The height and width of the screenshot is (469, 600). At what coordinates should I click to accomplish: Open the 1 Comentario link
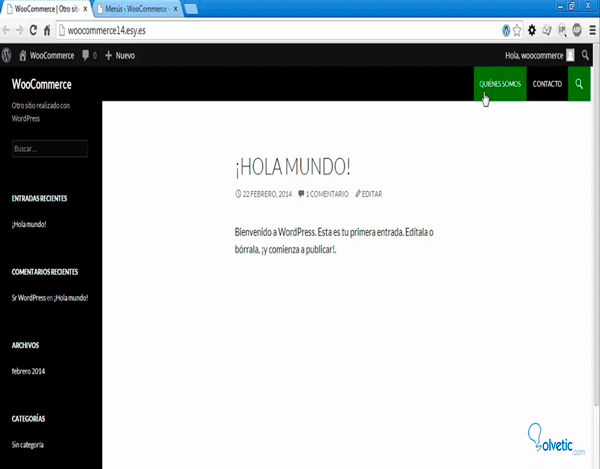coord(327,194)
